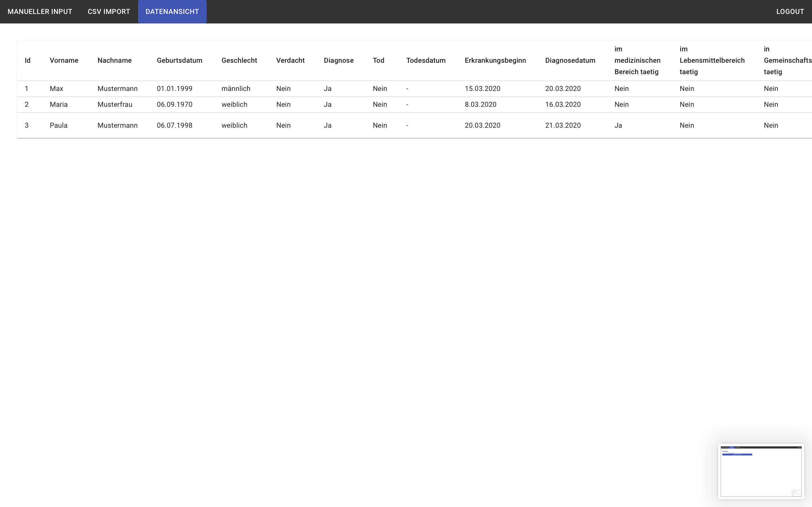Open the Manueller Input tab
This screenshot has height=507, width=812.
40,12
